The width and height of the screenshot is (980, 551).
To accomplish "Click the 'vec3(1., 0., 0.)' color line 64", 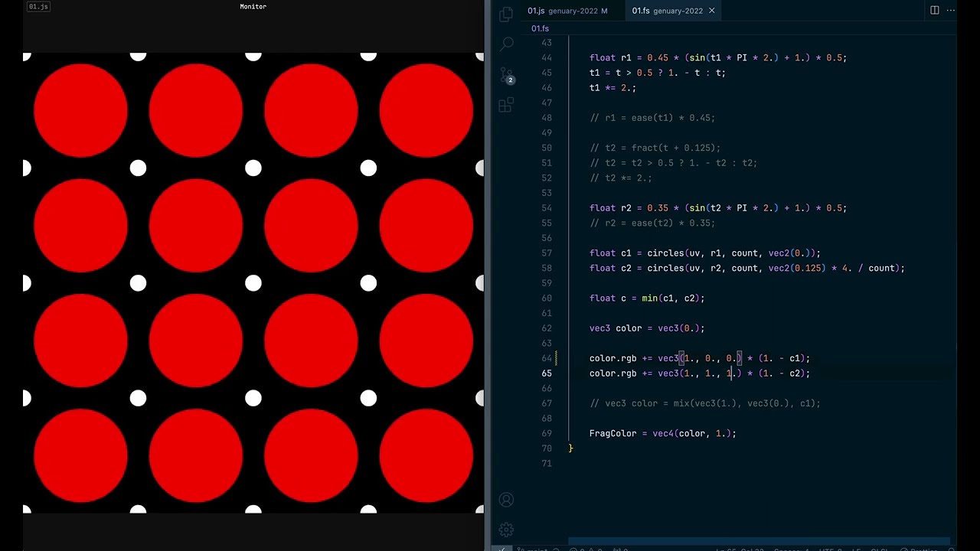I will [700, 357].
